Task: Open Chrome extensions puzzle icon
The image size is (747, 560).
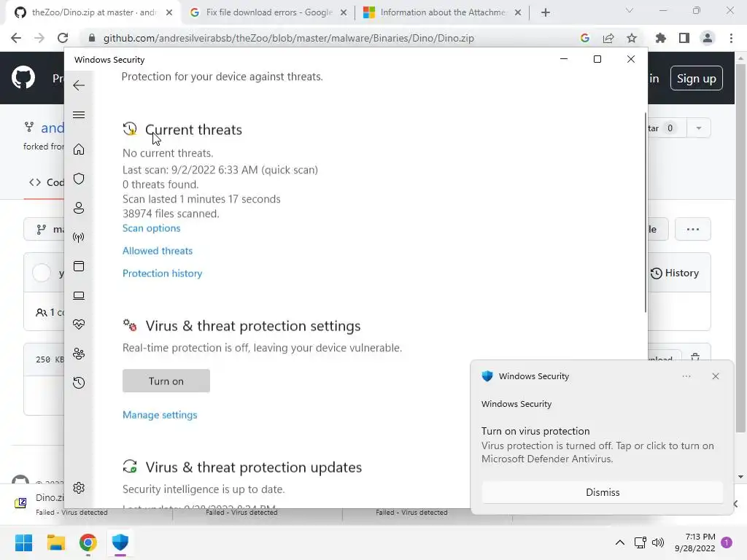Action: [660, 38]
